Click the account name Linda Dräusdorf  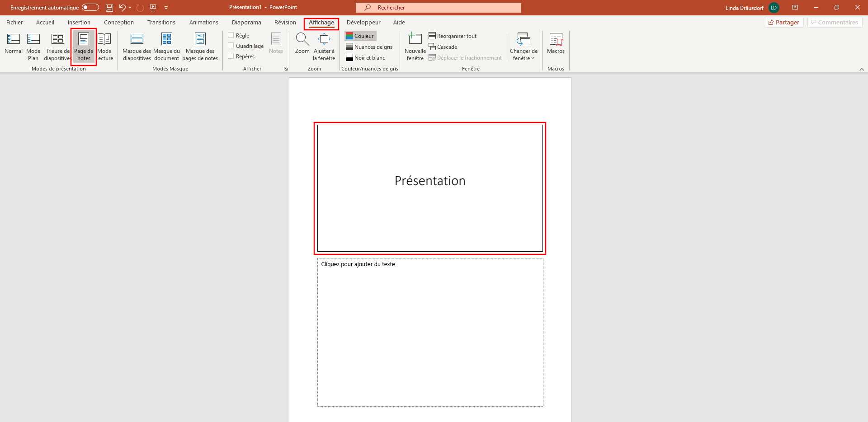tap(744, 8)
